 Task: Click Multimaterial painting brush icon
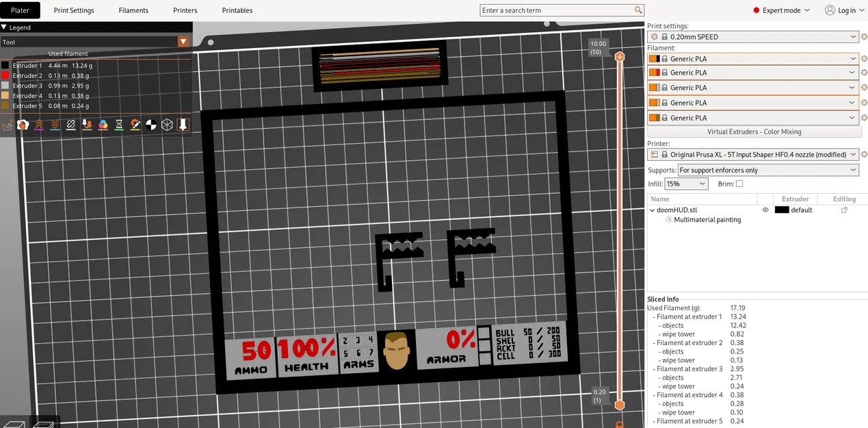668,220
